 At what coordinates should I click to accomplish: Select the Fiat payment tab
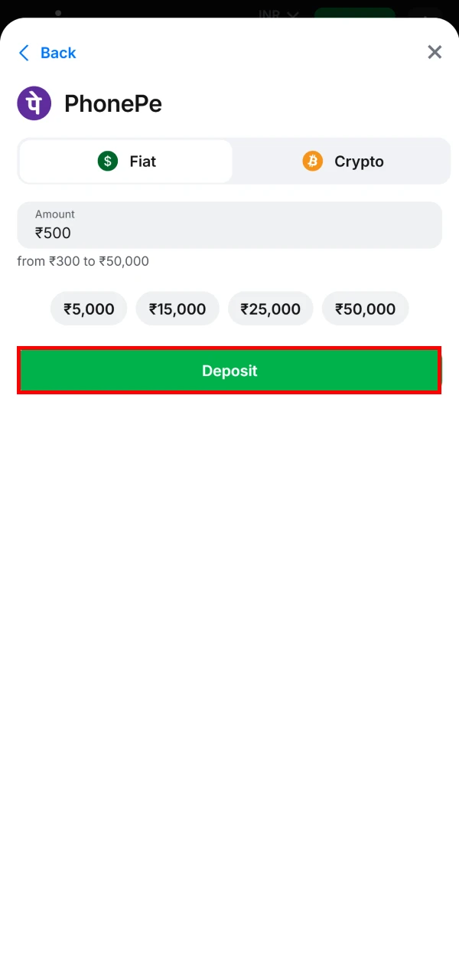pos(125,161)
